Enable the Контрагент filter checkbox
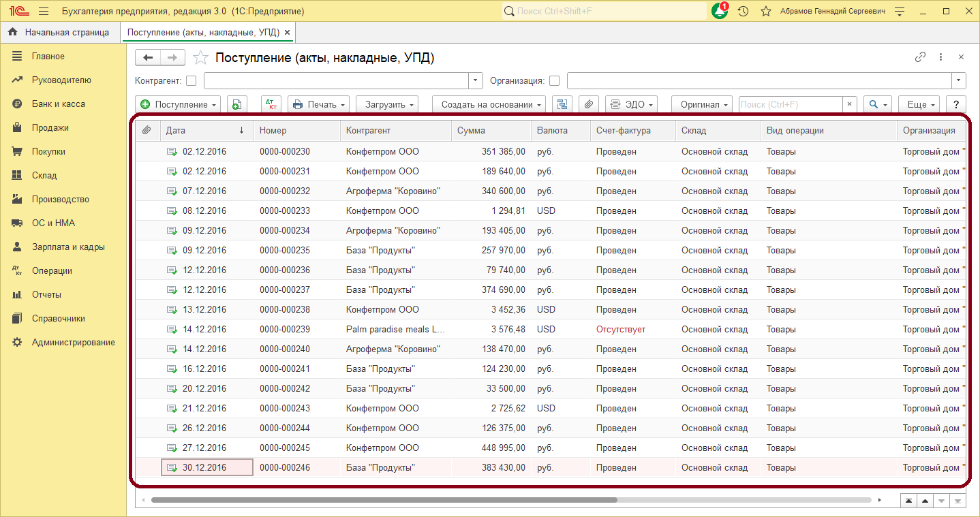 (192, 81)
